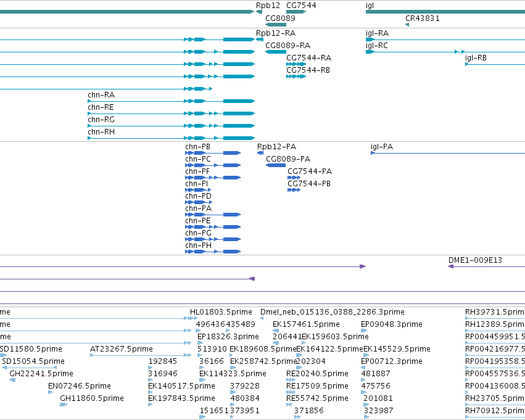525x420 pixels.
Task: Select the CG7544-PA protein label
Action: click(x=310, y=171)
